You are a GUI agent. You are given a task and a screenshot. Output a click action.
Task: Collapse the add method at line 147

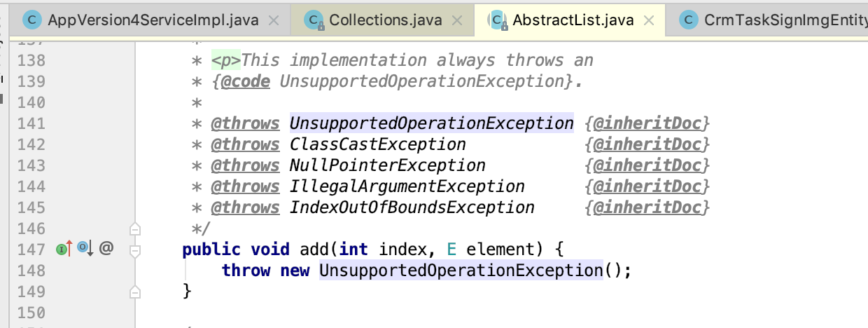pos(135,249)
